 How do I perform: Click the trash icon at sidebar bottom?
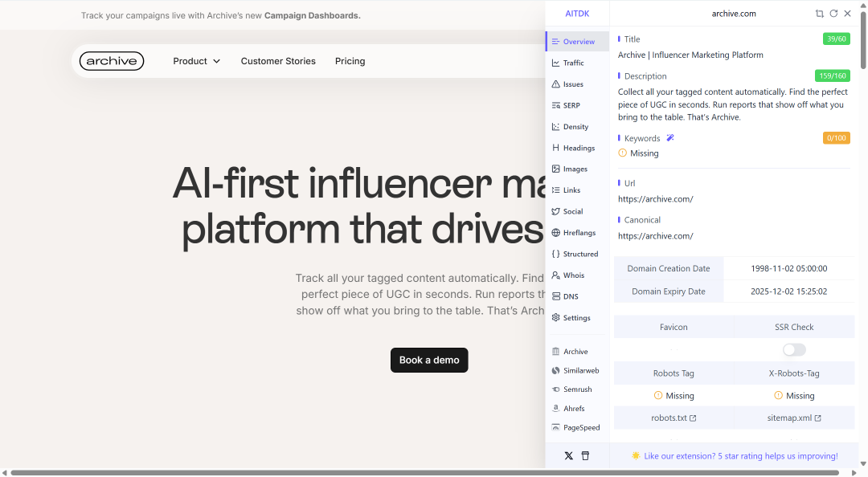point(585,456)
